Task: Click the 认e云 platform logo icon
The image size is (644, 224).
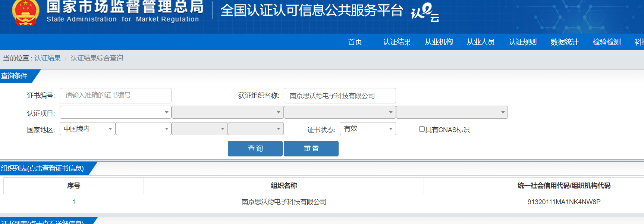Action: tap(425, 12)
